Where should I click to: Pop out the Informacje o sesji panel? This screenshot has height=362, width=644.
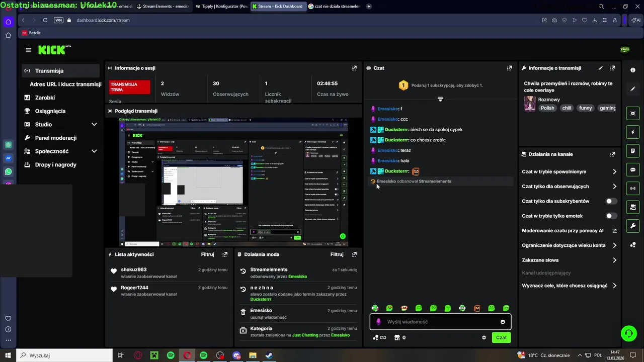354,68
